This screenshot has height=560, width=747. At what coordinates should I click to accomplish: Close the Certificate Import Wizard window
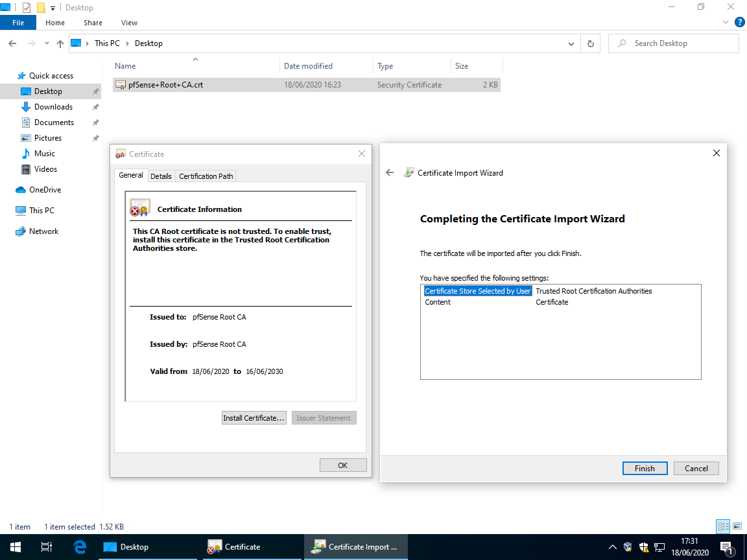(x=716, y=153)
